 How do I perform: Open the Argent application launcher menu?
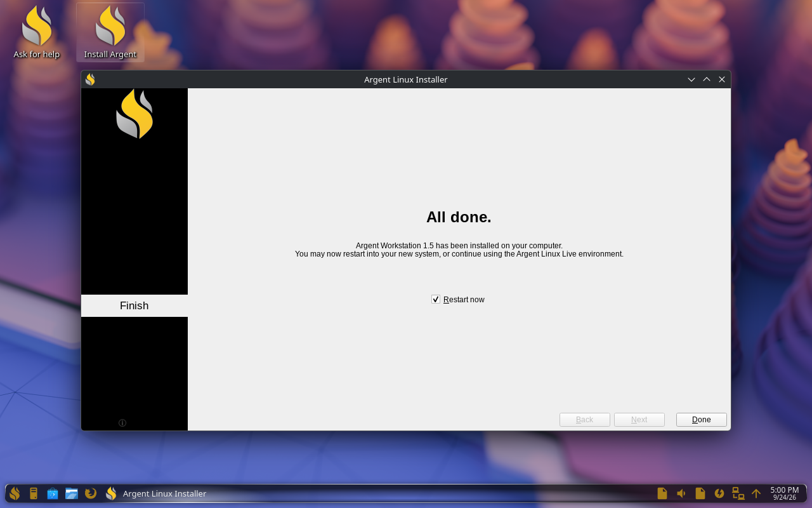click(15, 493)
